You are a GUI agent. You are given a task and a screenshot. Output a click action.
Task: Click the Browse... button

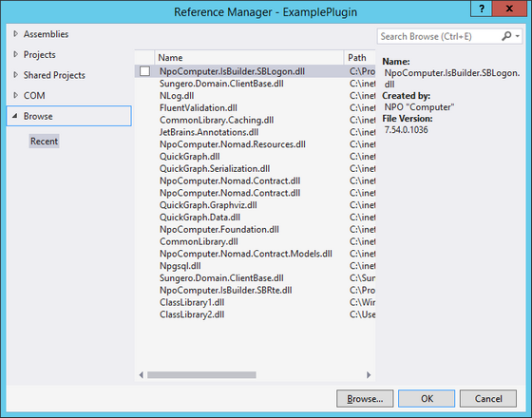365,398
